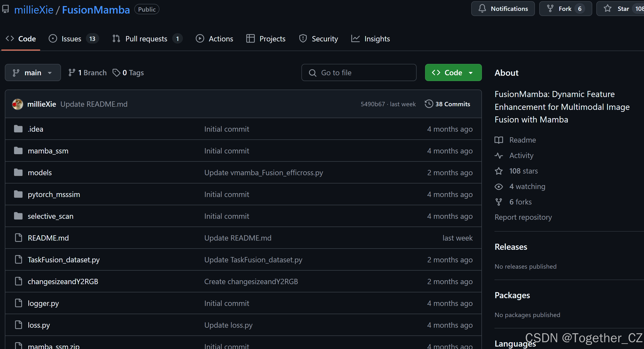The height and width of the screenshot is (349, 644).
Task: Click the Go to file search field
Action: [x=359, y=73]
